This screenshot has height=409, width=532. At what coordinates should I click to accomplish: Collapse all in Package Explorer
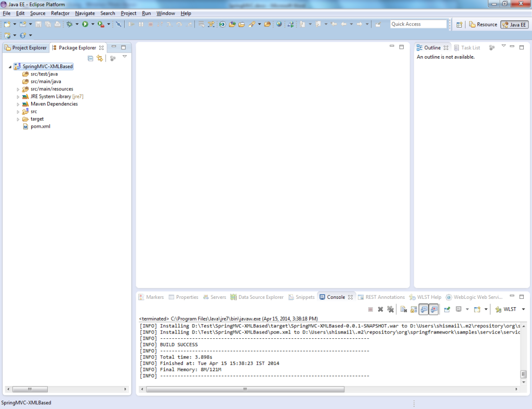(x=90, y=58)
